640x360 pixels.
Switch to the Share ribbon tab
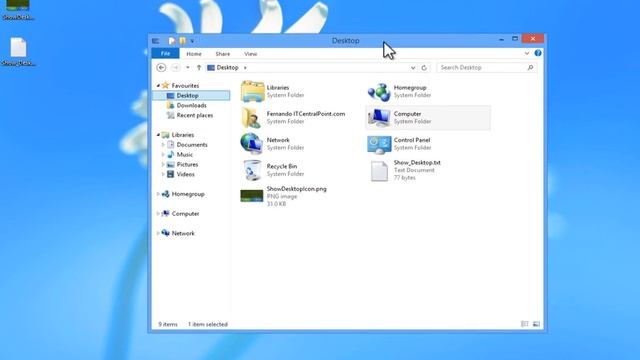click(222, 54)
